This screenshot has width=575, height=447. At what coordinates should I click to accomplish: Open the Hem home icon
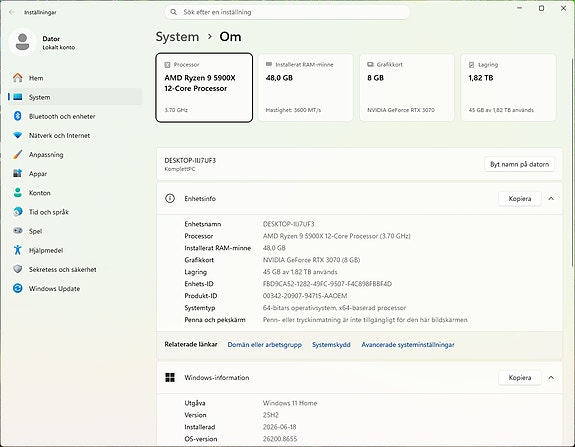18,78
